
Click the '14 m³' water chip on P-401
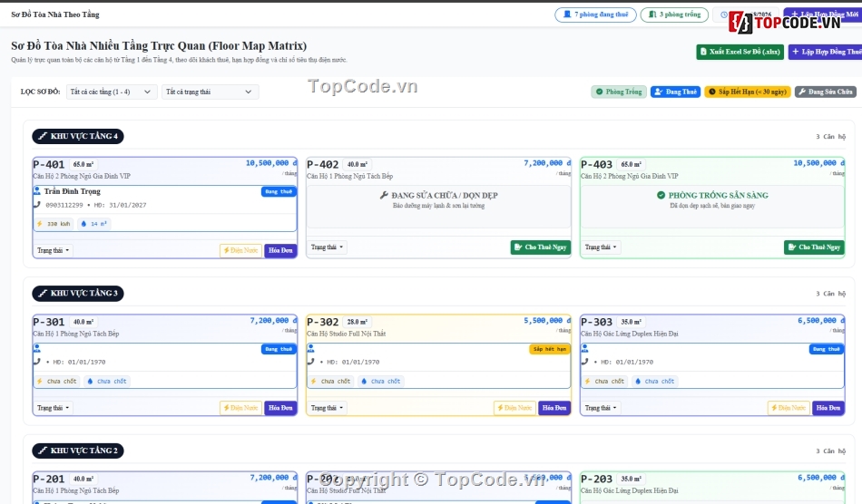[x=94, y=224]
